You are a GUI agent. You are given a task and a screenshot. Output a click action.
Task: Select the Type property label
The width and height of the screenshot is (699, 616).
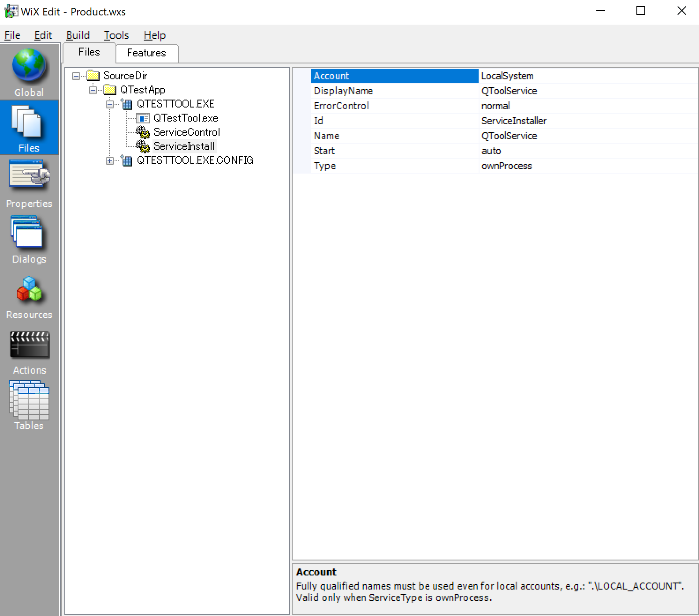tap(325, 166)
